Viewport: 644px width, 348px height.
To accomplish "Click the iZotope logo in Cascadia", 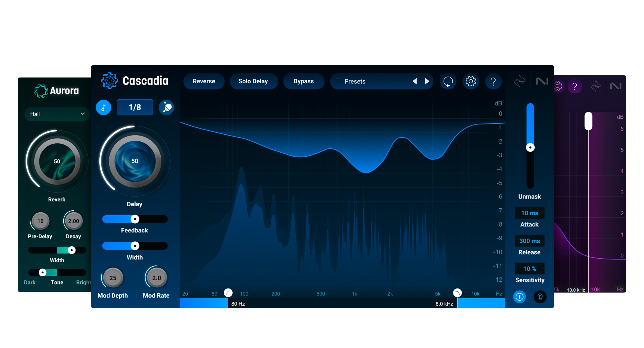I will pyautogui.click(x=519, y=81).
